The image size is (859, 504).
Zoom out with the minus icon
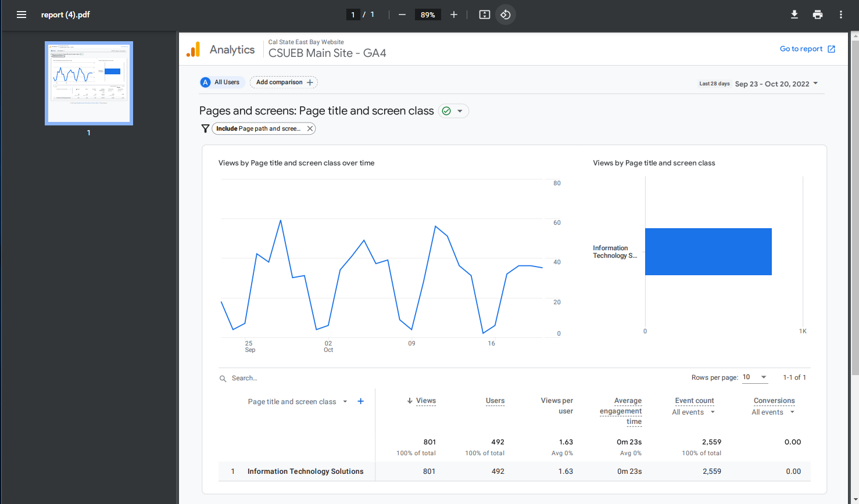coord(402,15)
